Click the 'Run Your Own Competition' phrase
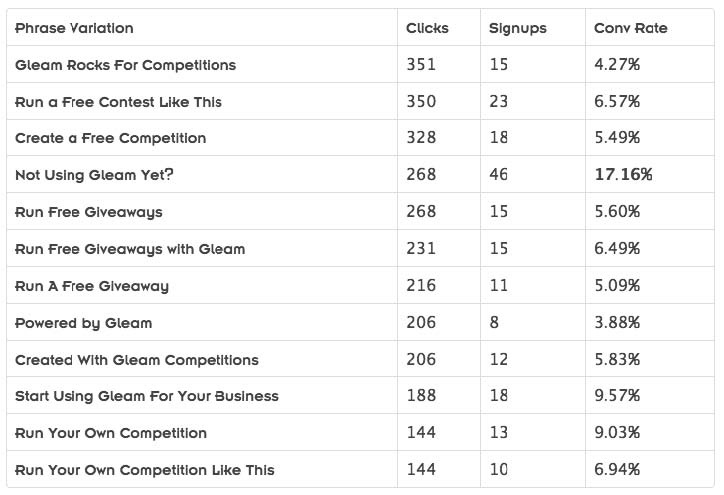The image size is (724, 495). click(x=111, y=433)
